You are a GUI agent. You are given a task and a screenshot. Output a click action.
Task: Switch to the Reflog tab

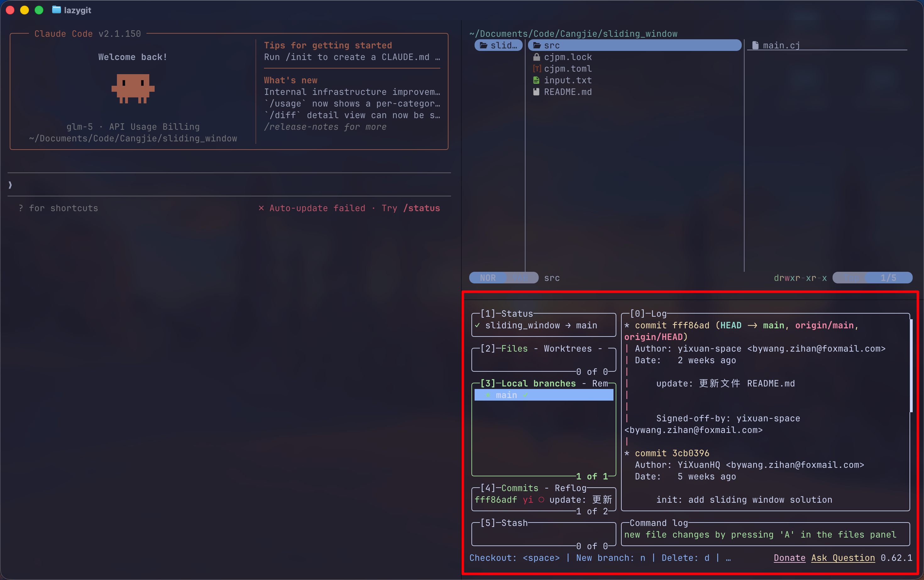click(570, 488)
